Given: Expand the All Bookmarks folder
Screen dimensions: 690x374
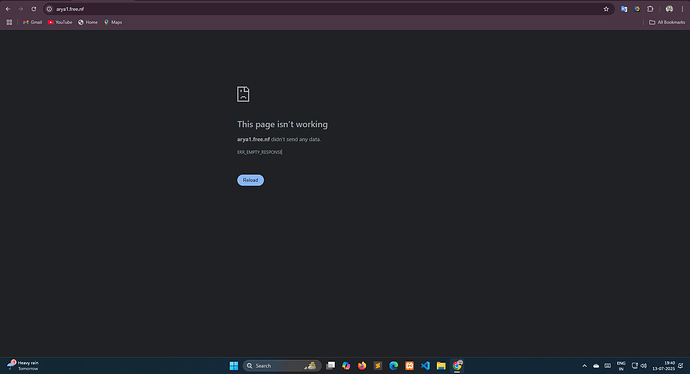Looking at the screenshot, I should (x=667, y=22).
